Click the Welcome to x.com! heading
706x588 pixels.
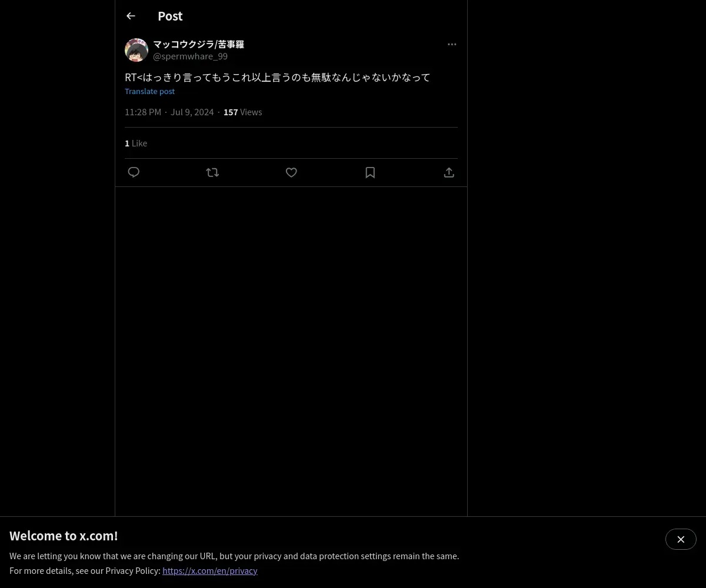click(64, 536)
